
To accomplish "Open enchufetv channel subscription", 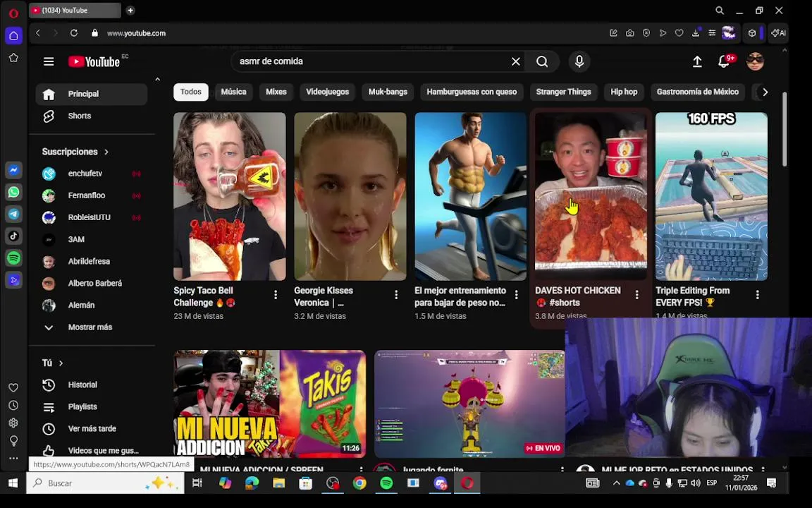I will click(92, 174).
